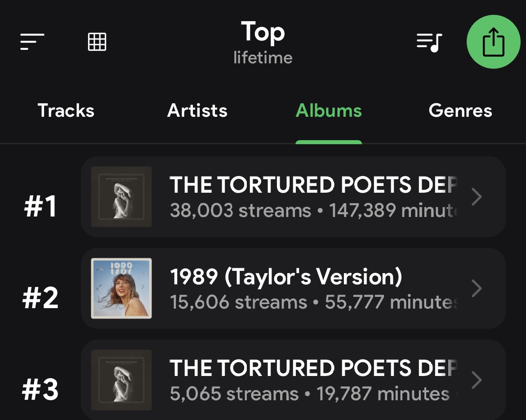526x420 pixels.
Task: Click the Top heading title
Action: click(263, 32)
